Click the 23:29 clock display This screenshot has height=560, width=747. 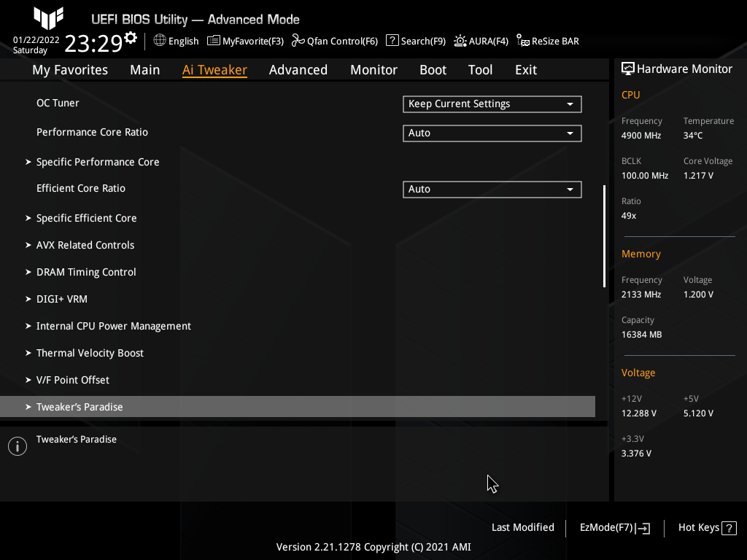click(x=94, y=43)
